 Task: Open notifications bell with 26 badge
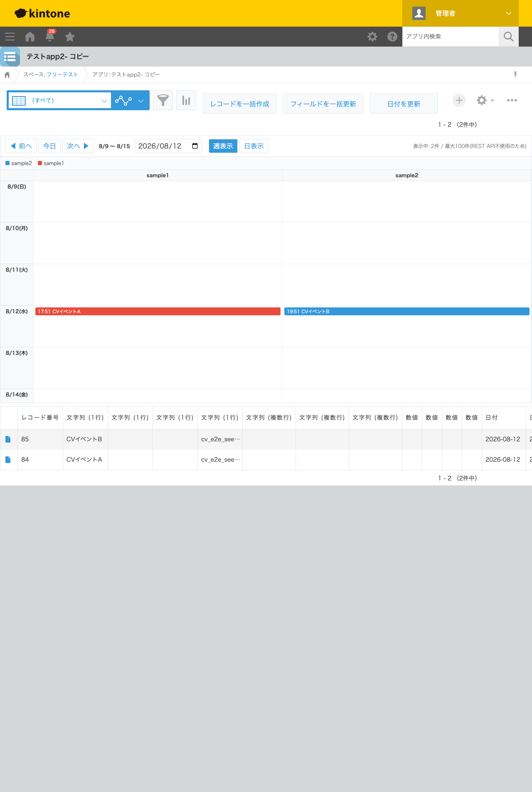(50, 36)
